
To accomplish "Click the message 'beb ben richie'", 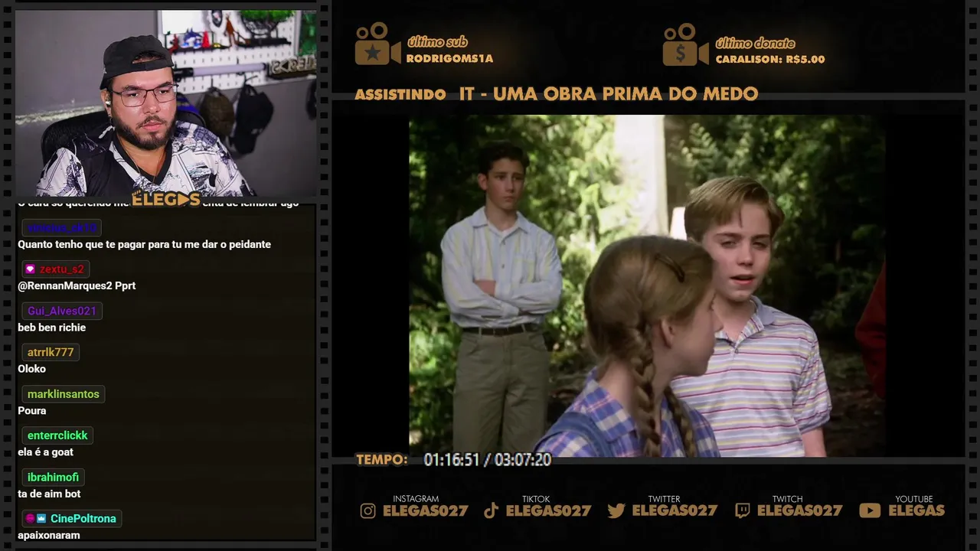I will [x=52, y=328].
